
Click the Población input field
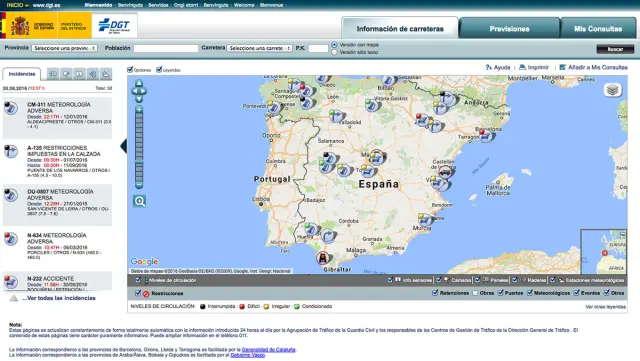166,48
